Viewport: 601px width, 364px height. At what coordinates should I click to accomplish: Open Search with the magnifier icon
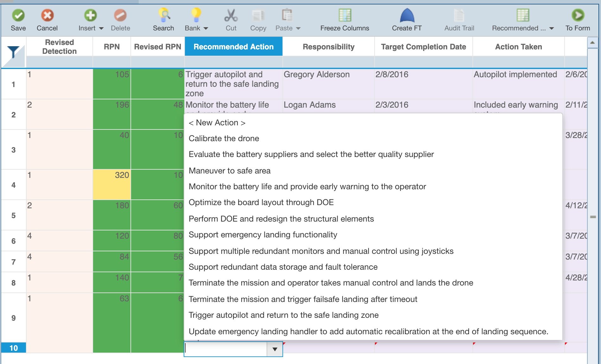point(164,15)
